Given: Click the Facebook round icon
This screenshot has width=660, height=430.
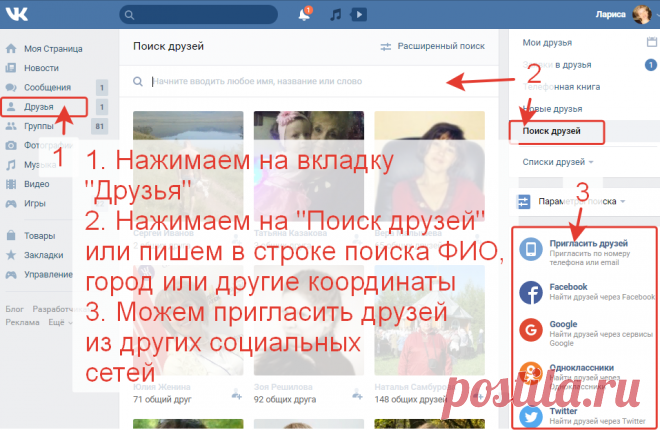Looking at the screenshot, I should pos(531,292).
